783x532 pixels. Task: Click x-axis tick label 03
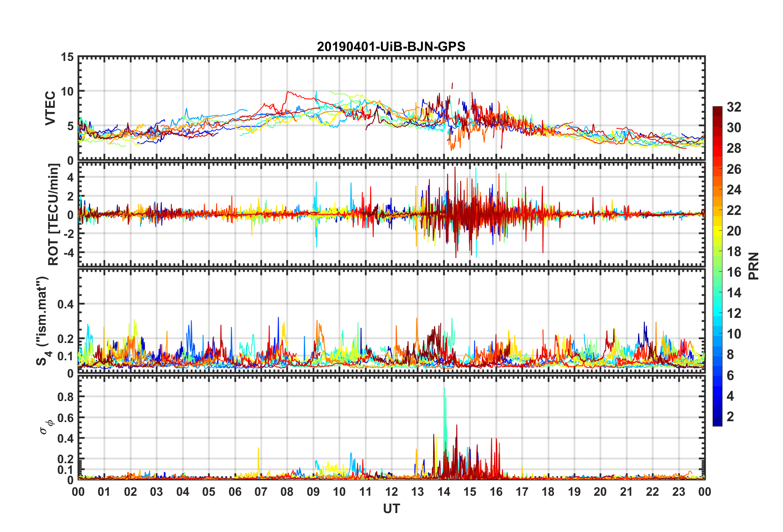click(156, 492)
